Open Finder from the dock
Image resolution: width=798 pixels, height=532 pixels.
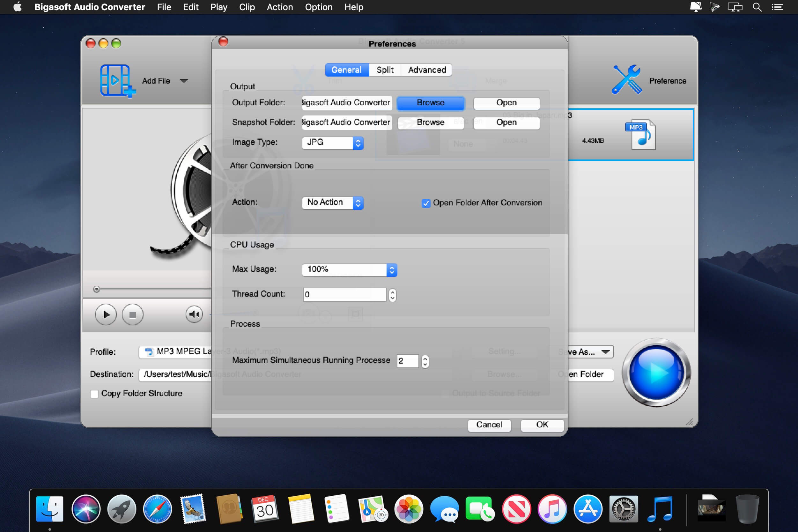coord(49,509)
